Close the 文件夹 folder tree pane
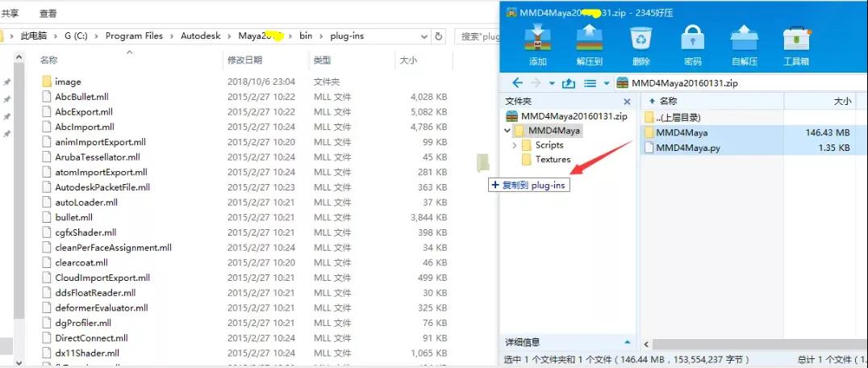 627,102
